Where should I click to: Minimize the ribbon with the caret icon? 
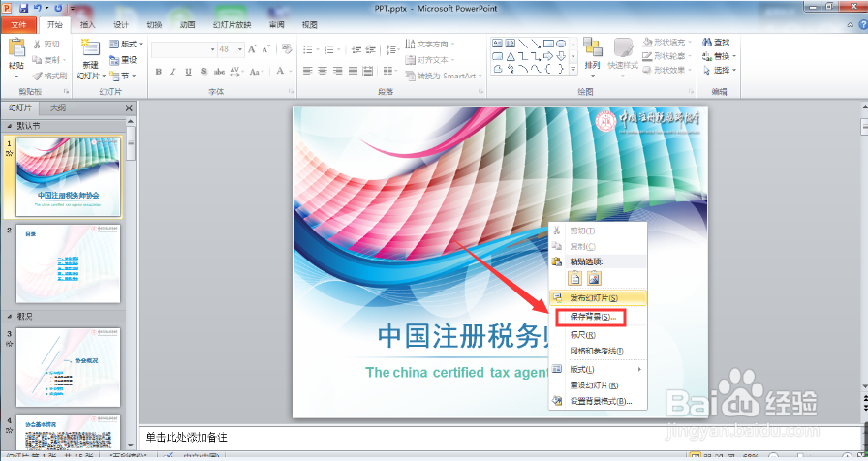pos(851,25)
